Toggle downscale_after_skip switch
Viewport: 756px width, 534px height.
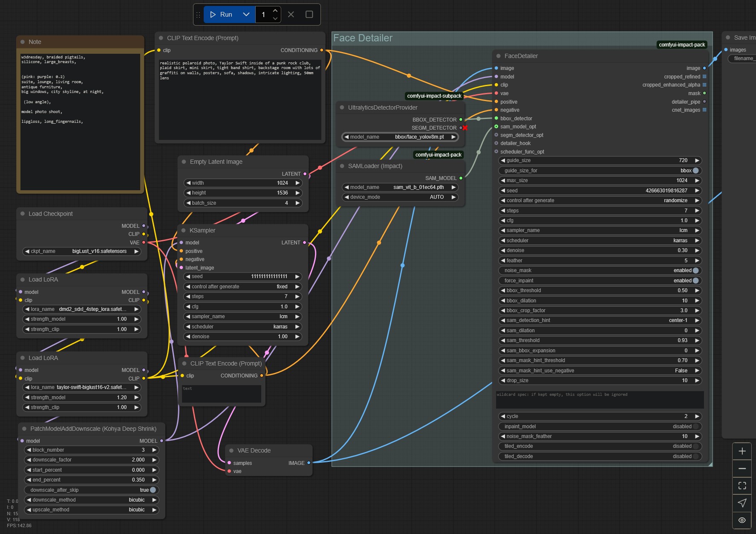(153, 490)
